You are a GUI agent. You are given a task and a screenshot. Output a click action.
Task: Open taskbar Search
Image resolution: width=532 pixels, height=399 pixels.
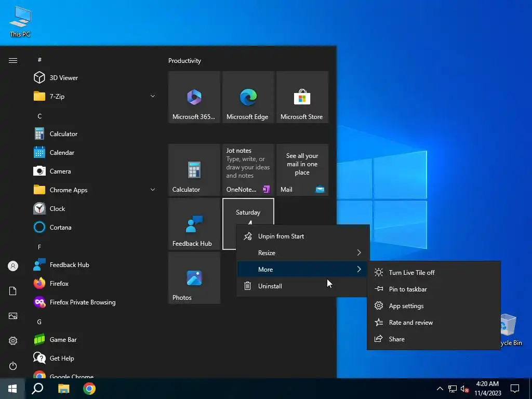pos(37,389)
